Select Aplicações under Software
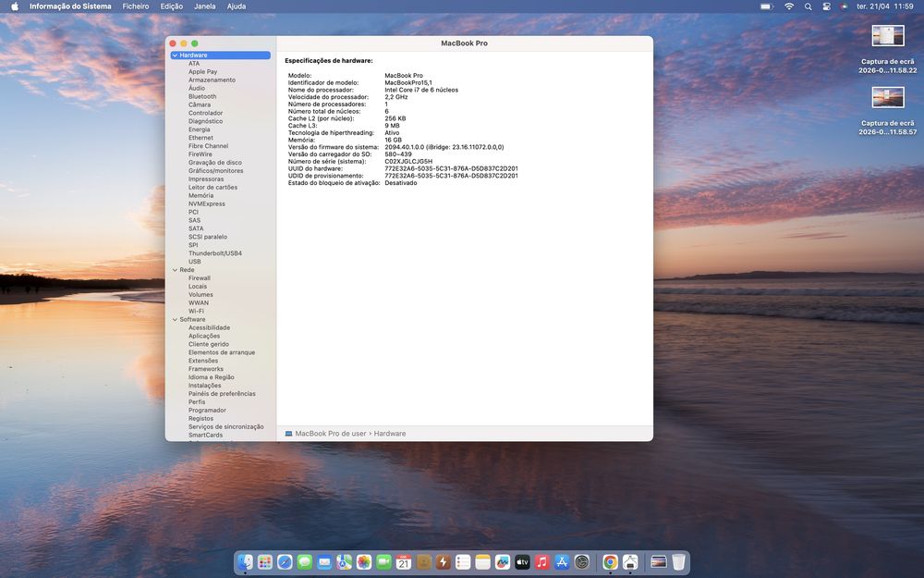Viewport: 924px width, 578px height. click(204, 337)
